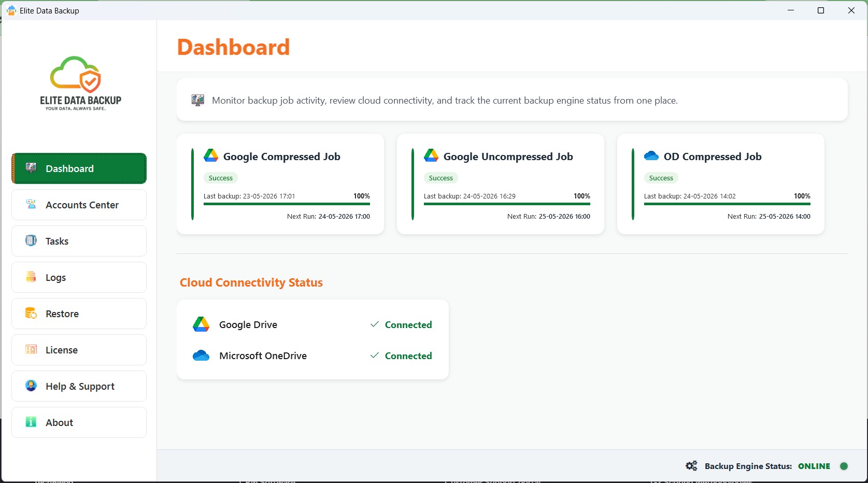Click 'Next Run: 25-05-2026 14:00' text
The image size is (868, 483).
[769, 216]
